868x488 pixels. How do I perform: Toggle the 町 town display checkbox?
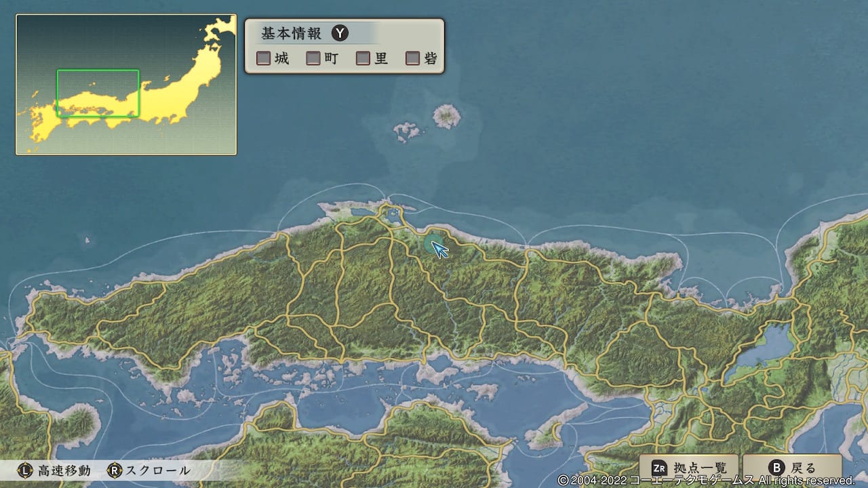click(313, 59)
